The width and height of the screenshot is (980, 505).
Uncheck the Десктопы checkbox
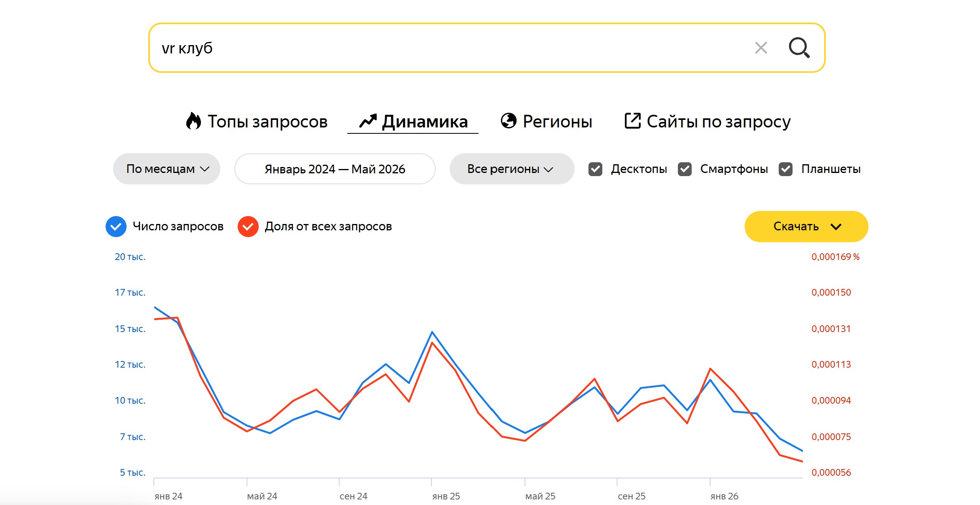coord(595,169)
